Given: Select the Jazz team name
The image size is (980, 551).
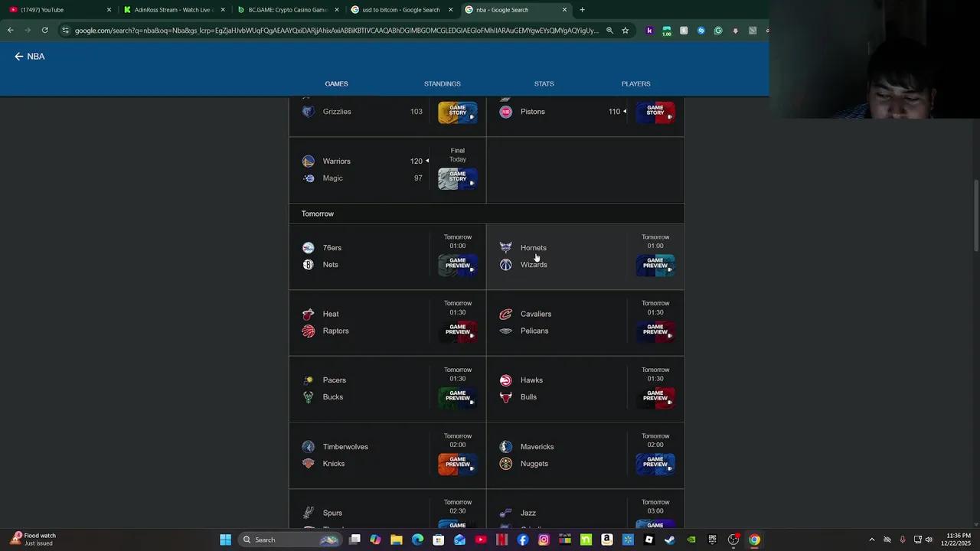Looking at the screenshot, I should pos(528,513).
